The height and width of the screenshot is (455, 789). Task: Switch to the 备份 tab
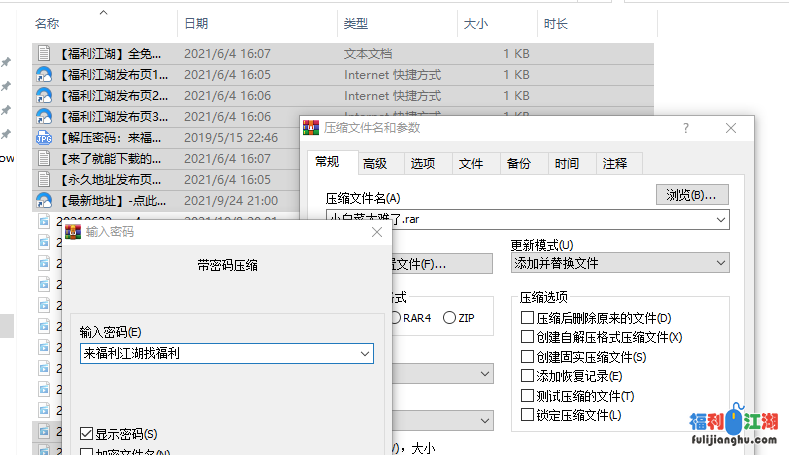point(518,164)
